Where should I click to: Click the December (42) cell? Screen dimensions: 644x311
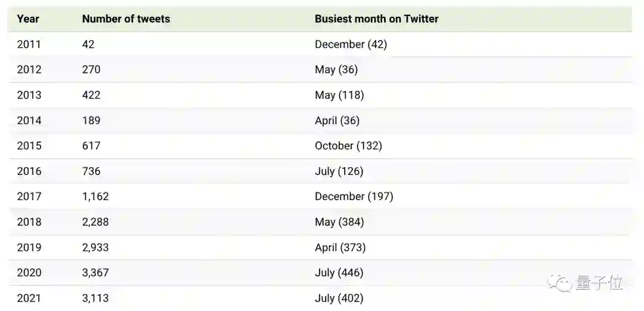(x=351, y=44)
